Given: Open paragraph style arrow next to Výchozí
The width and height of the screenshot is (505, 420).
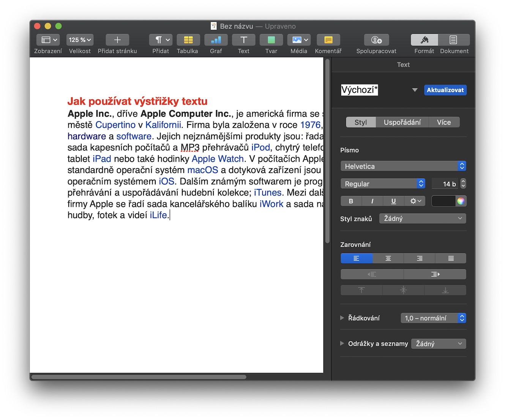Looking at the screenshot, I should pyautogui.click(x=415, y=90).
